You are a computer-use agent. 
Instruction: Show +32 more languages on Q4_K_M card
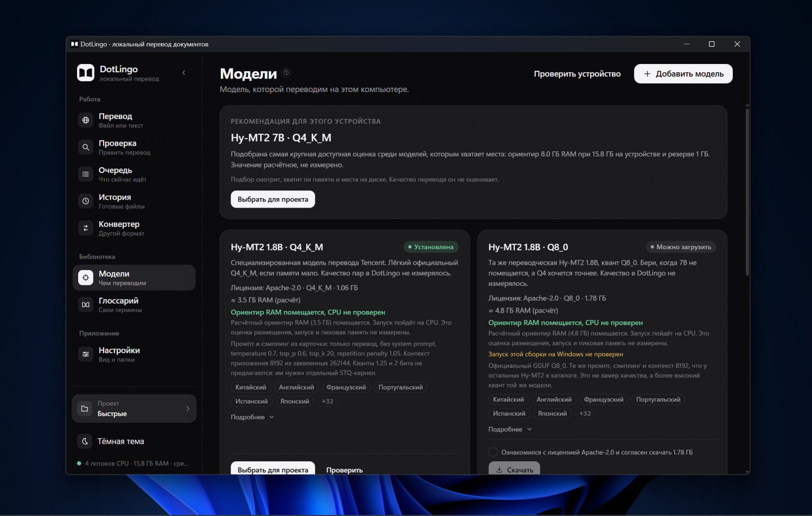(x=327, y=401)
